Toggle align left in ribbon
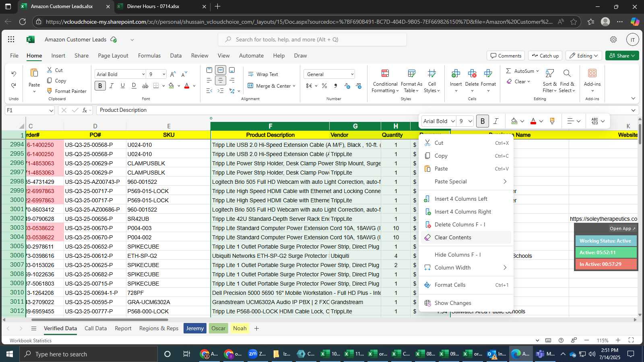The height and width of the screenshot is (362, 644). [x=209, y=80]
